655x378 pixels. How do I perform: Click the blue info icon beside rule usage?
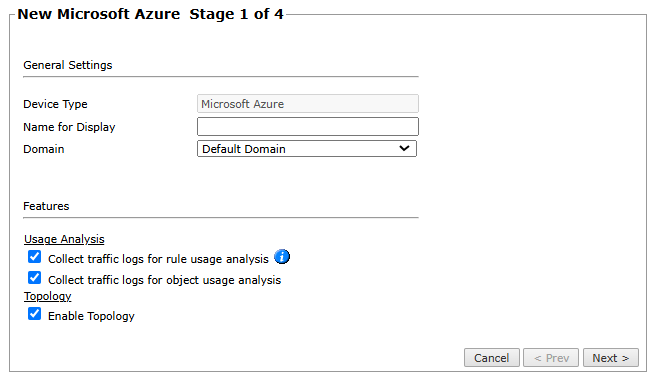click(x=282, y=256)
